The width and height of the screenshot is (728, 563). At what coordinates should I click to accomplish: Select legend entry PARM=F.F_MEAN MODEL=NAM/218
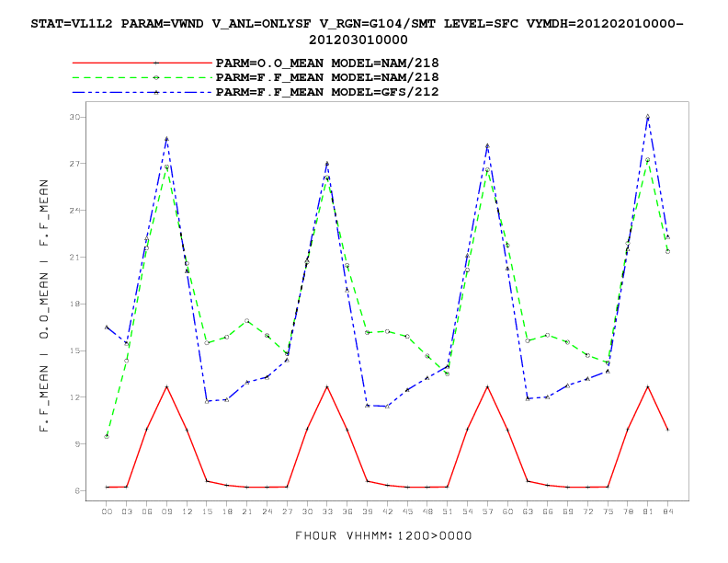(327, 77)
